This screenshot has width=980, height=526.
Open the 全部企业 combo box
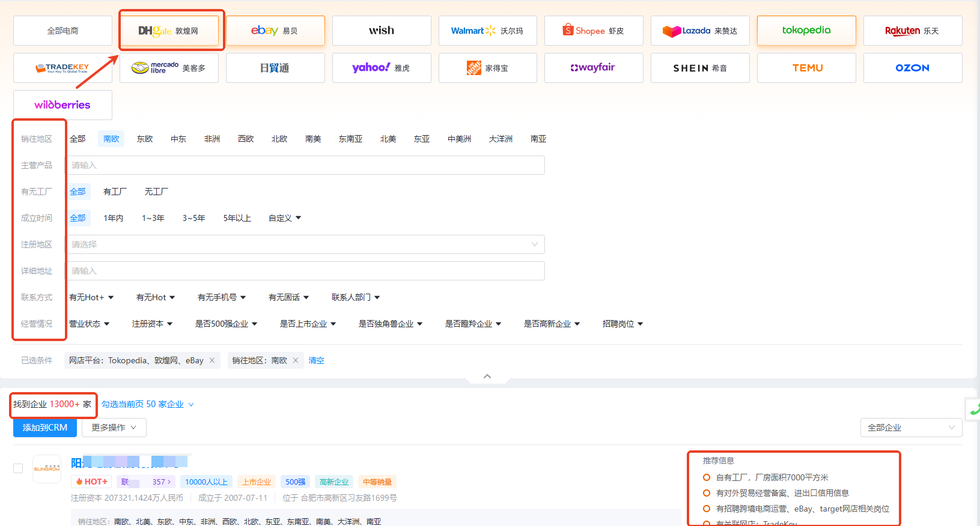point(911,428)
